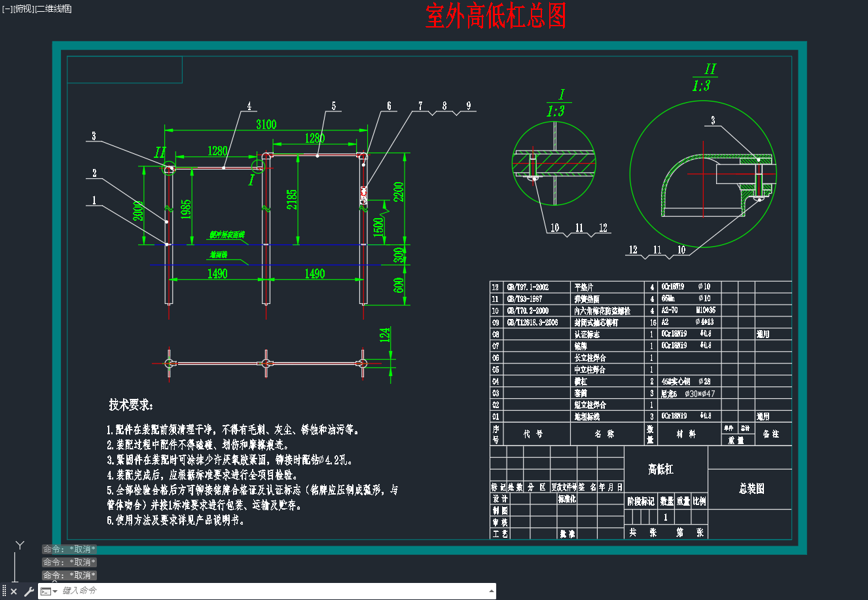Select the 短立柱焊合 part name cell
The height and width of the screenshot is (600, 868).
click(590, 405)
